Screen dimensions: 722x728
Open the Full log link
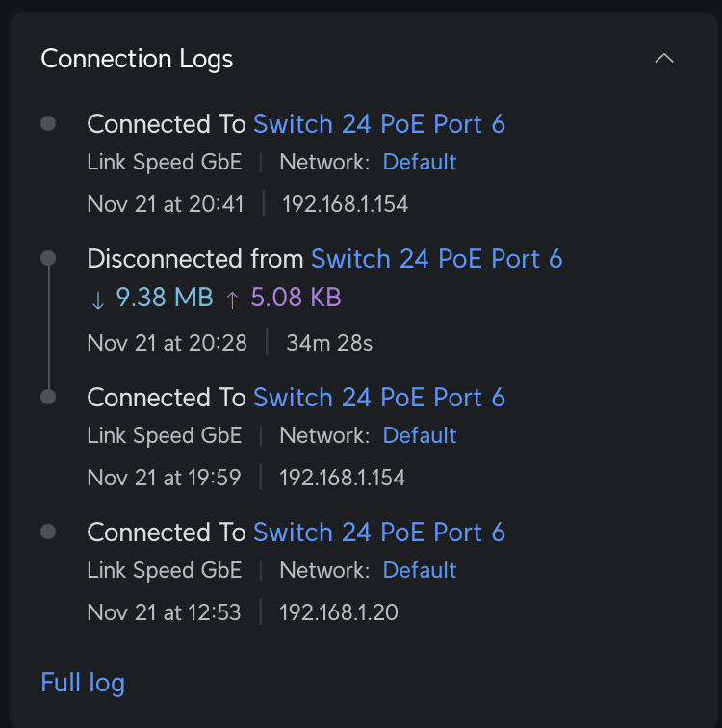[83, 683]
